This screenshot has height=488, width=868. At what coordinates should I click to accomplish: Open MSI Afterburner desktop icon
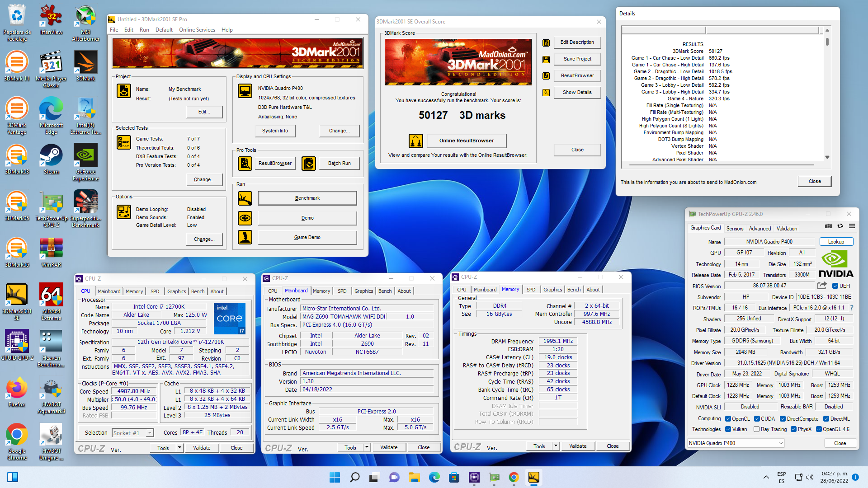click(x=85, y=23)
